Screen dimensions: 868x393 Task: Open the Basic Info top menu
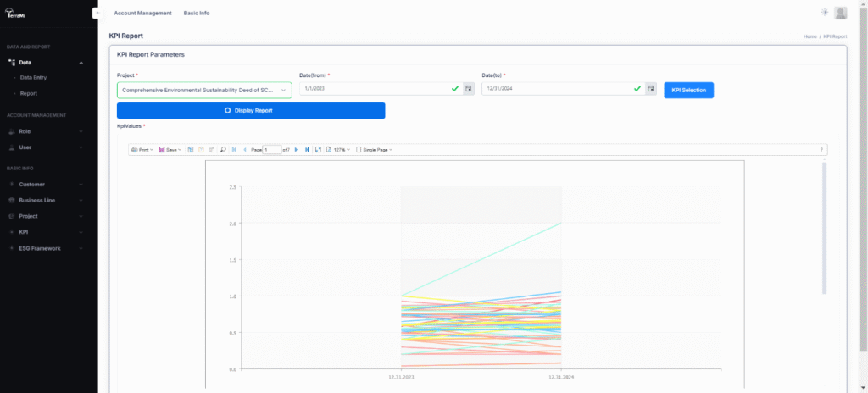(x=197, y=14)
